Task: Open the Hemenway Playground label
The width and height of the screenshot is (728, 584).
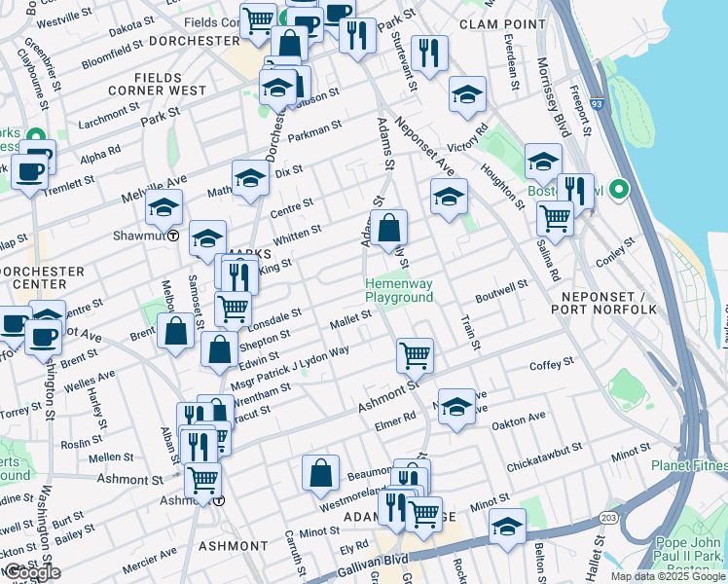Action: (399, 290)
